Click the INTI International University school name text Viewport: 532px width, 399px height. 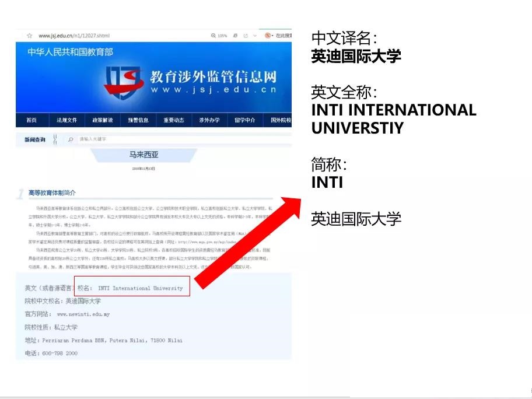141,288
